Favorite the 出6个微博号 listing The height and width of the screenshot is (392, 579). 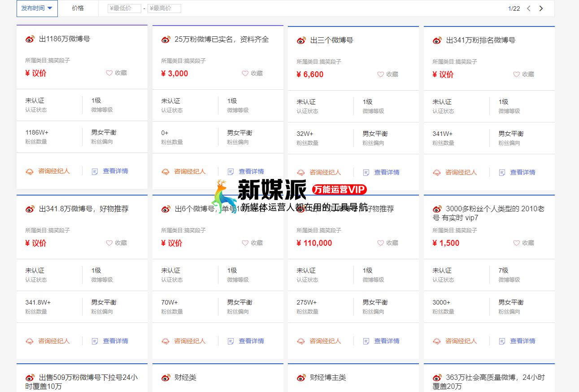tap(252, 243)
